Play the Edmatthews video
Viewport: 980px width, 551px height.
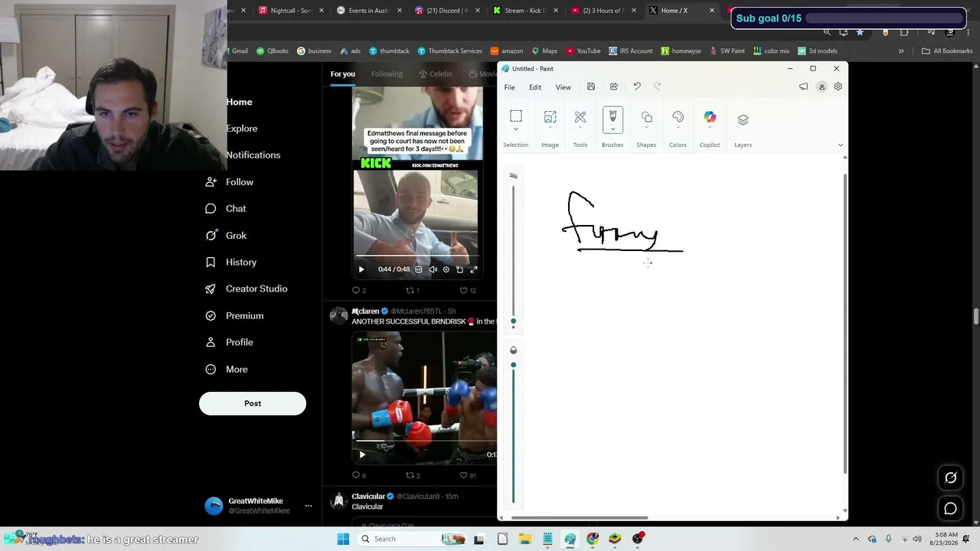pos(361,269)
